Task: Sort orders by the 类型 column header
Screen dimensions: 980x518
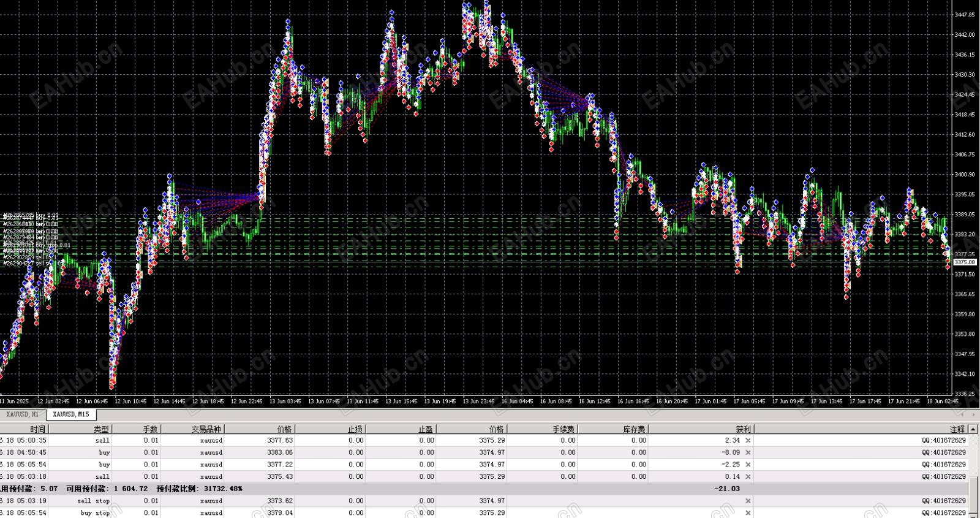Action: click(80, 429)
